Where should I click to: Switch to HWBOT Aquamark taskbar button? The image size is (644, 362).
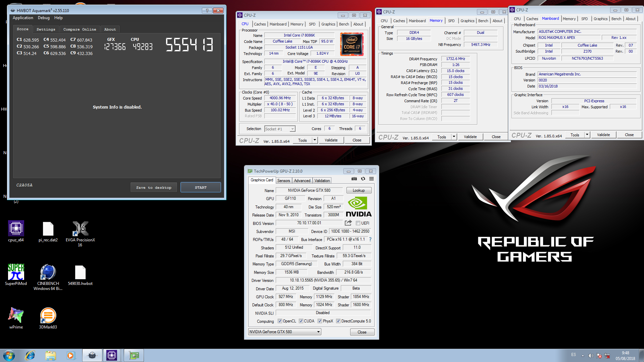click(x=92, y=355)
